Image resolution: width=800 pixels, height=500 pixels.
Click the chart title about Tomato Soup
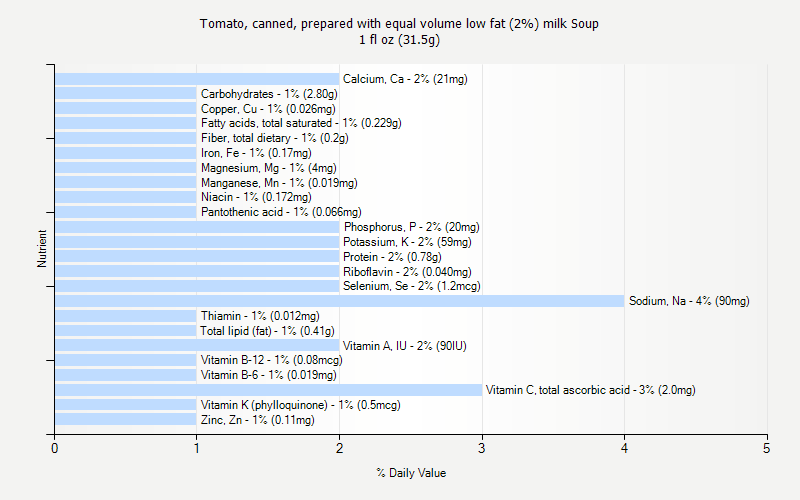pyautogui.click(x=399, y=24)
